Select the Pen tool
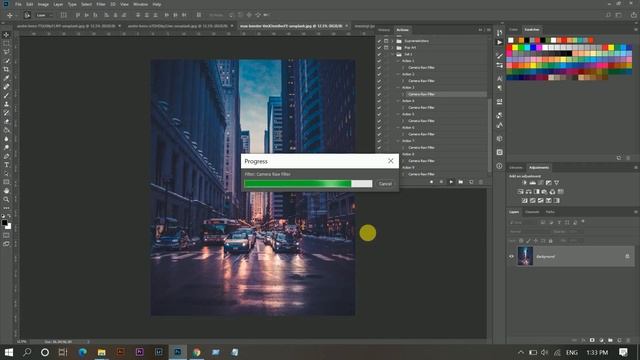Viewport: 640px width, 360px height. pos(6,156)
